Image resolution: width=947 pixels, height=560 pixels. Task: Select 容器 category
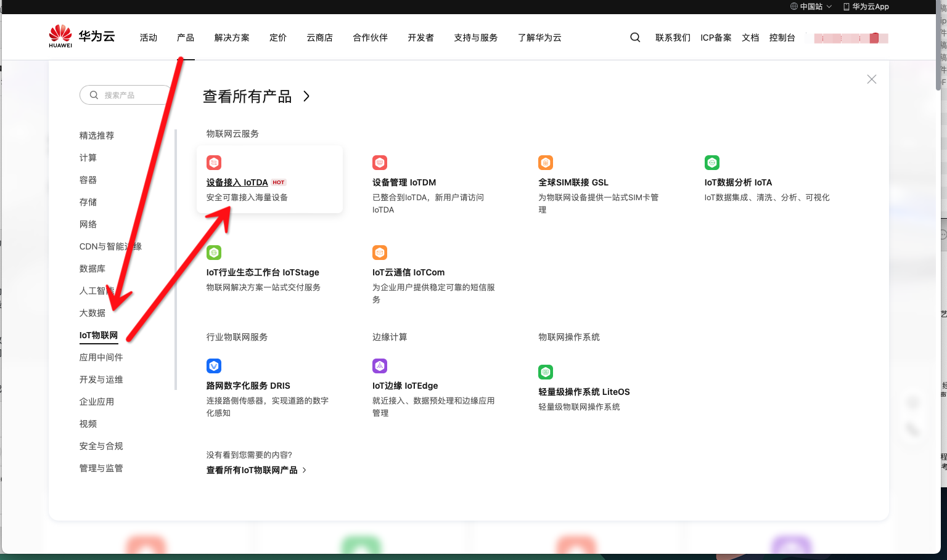click(x=88, y=180)
